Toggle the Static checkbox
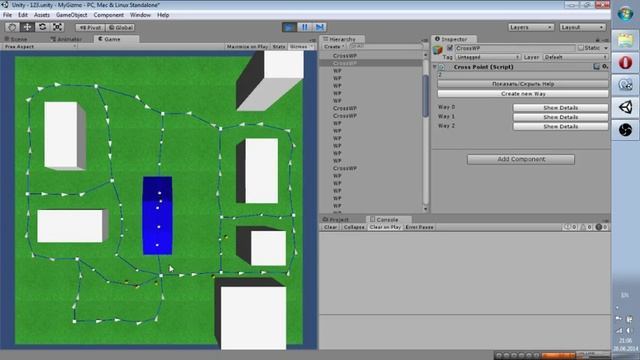This screenshot has width=640, height=360. 581,48
